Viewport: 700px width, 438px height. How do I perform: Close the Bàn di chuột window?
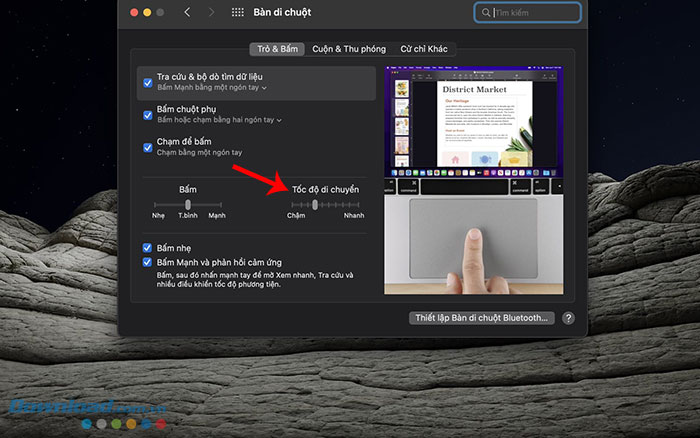(131, 13)
